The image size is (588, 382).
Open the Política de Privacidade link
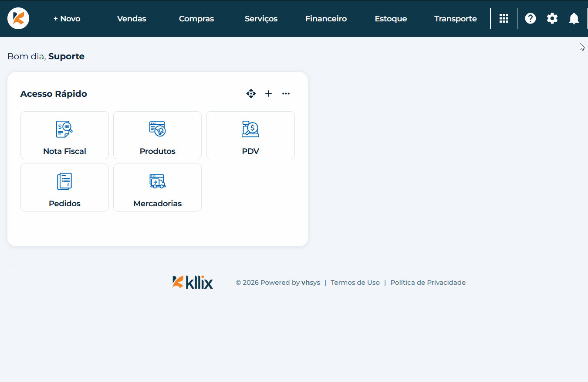coord(428,283)
